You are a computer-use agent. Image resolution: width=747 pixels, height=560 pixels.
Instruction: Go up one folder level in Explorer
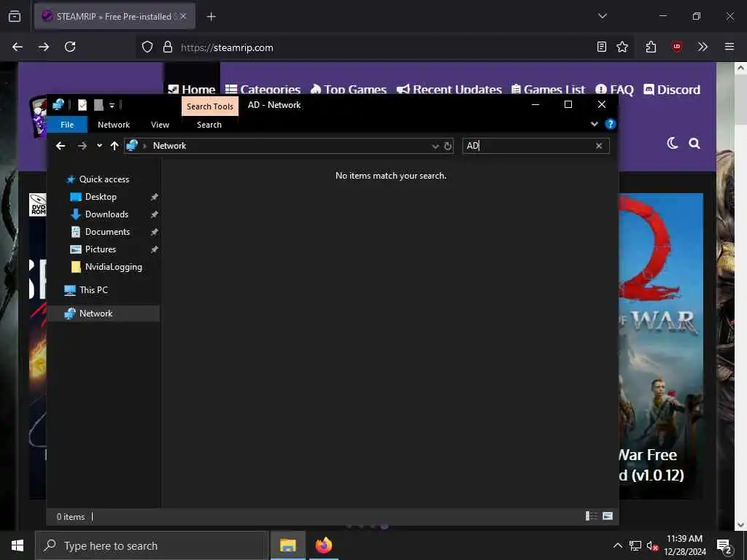point(115,146)
